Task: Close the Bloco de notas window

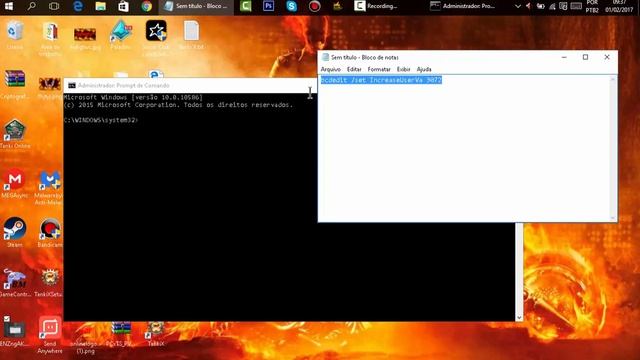Action: pos(607,57)
